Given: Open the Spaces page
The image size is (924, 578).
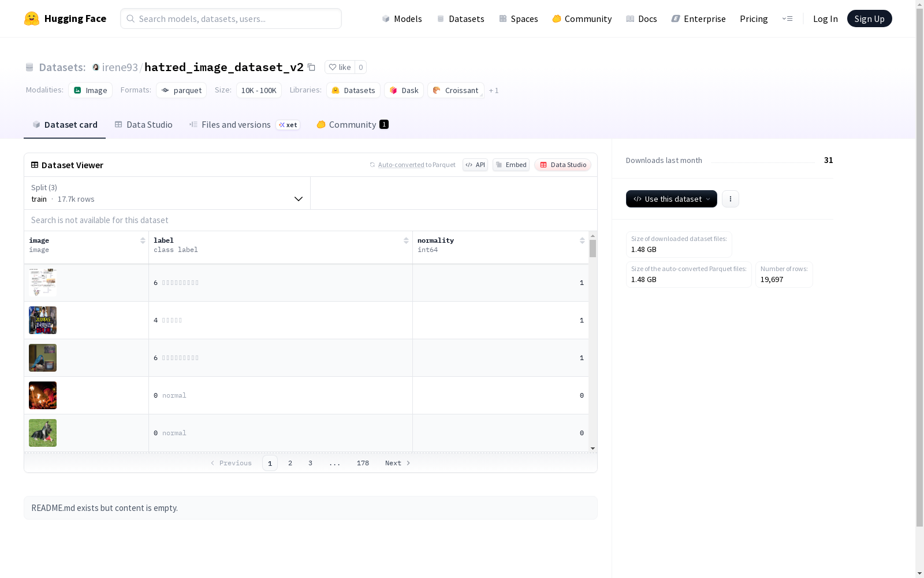Looking at the screenshot, I should pyautogui.click(x=519, y=18).
